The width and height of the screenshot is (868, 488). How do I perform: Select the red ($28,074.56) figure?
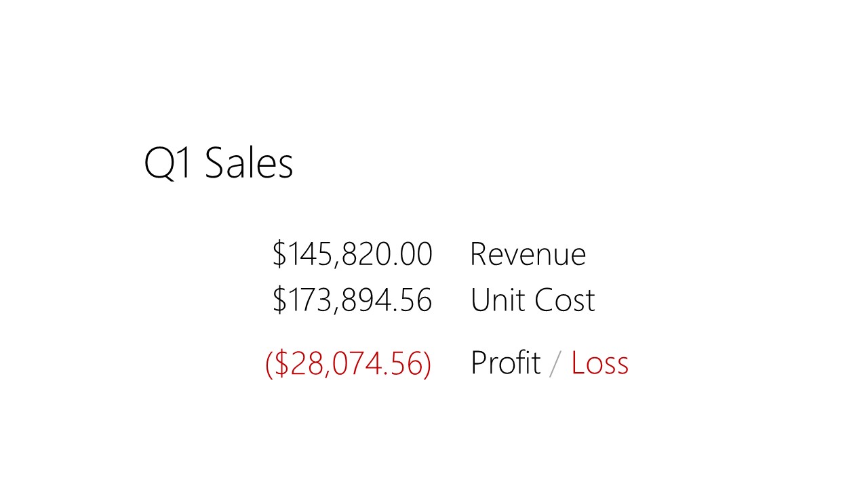[x=348, y=363]
